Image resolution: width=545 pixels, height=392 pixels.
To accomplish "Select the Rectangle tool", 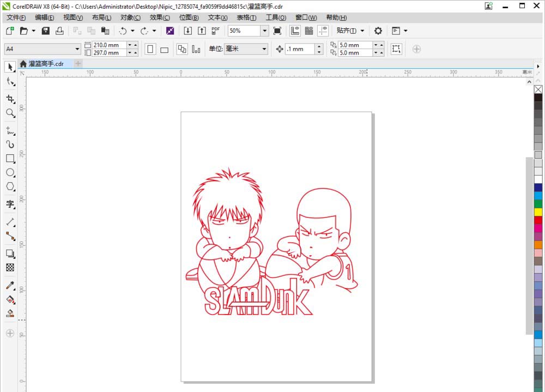I will [10, 159].
